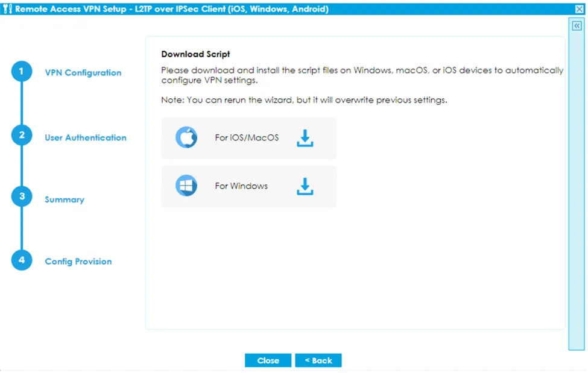Image resolution: width=588 pixels, height=373 pixels.
Task: Open the Config Provision step
Action: 78,261
